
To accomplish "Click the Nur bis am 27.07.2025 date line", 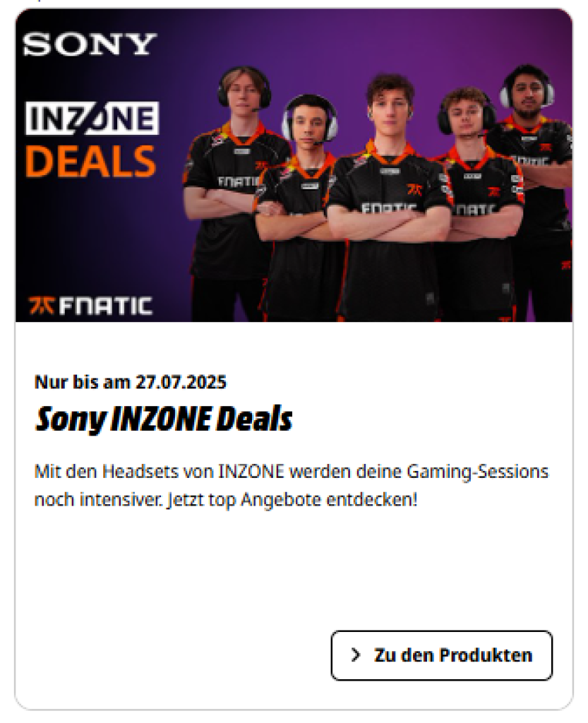I will tap(131, 382).
